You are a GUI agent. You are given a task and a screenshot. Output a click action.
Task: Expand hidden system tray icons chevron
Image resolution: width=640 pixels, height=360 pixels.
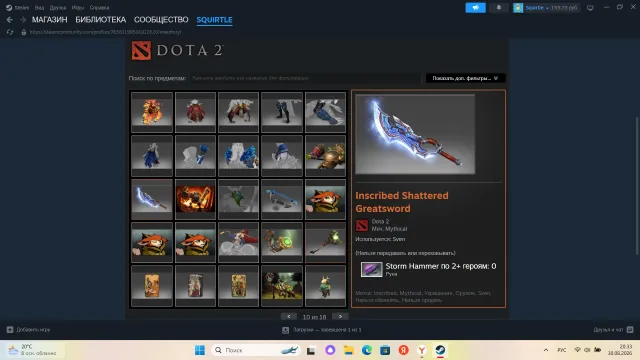[x=546, y=350]
